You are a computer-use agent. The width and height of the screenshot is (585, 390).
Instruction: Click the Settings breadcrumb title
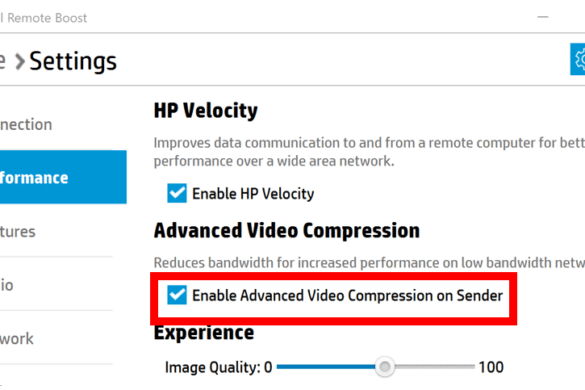tap(73, 62)
